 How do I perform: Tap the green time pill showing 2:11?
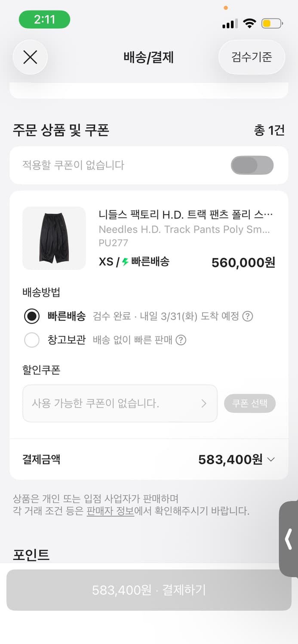pyautogui.click(x=45, y=20)
